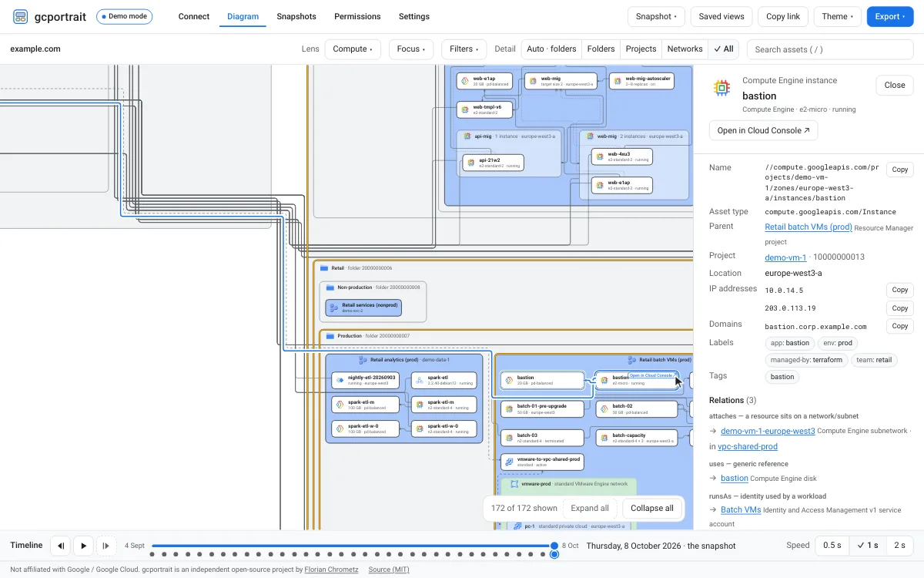Select the batch-01-pre-upgrade snapshot icon
Image resolution: width=924 pixels, height=578 pixels.
point(508,408)
